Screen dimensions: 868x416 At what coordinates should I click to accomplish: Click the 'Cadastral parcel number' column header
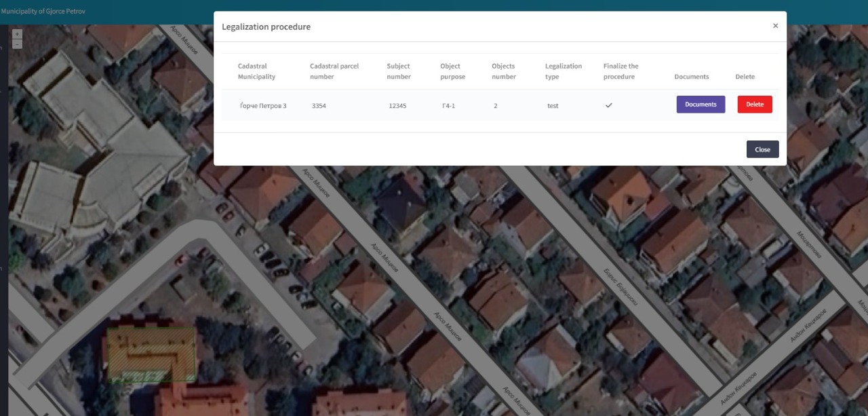pyautogui.click(x=334, y=71)
